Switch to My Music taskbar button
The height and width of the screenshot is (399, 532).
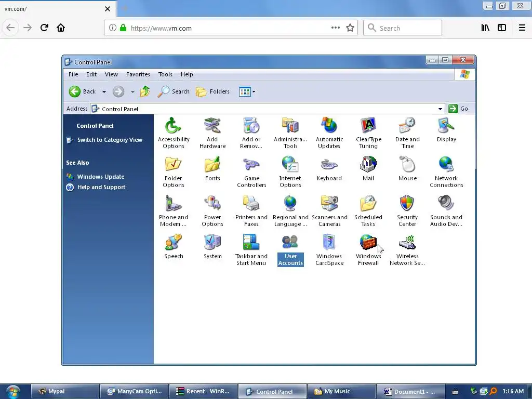[x=341, y=392]
